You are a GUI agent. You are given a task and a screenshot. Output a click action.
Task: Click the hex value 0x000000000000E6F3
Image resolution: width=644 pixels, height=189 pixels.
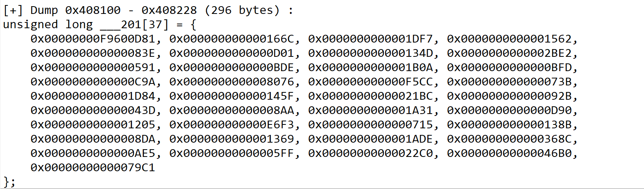pyautogui.click(x=231, y=125)
